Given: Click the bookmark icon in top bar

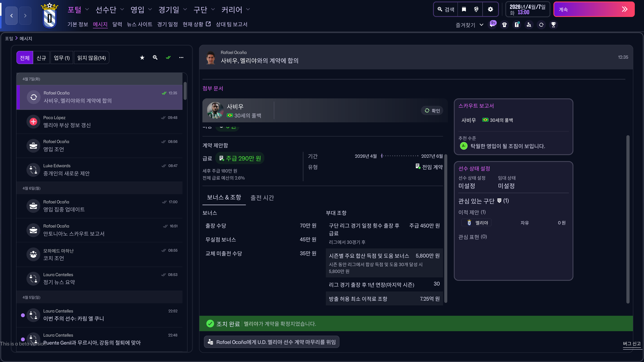Looking at the screenshot, I should pyautogui.click(x=464, y=10).
